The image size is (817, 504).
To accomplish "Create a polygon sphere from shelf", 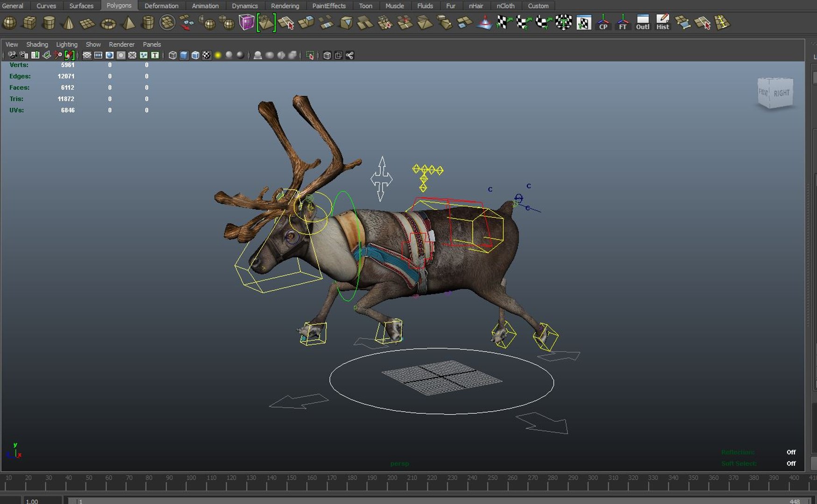I will pyautogui.click(x=10, y=22).
